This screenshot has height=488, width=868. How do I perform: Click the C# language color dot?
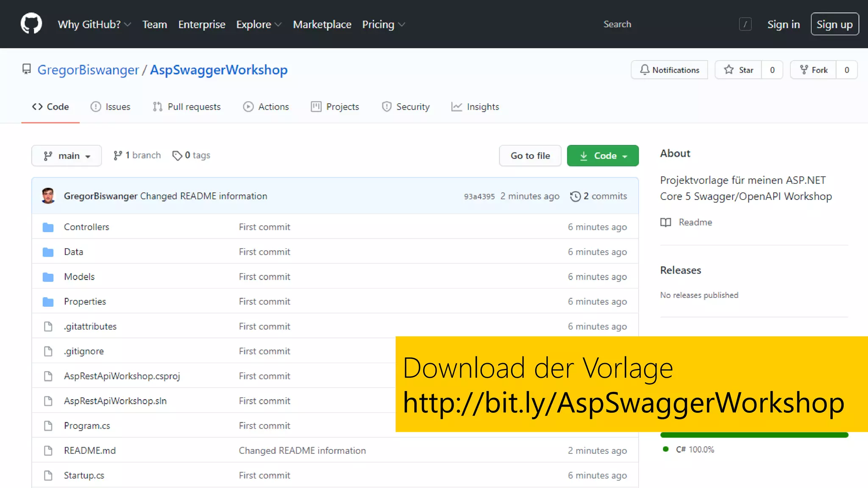(665, 449)
